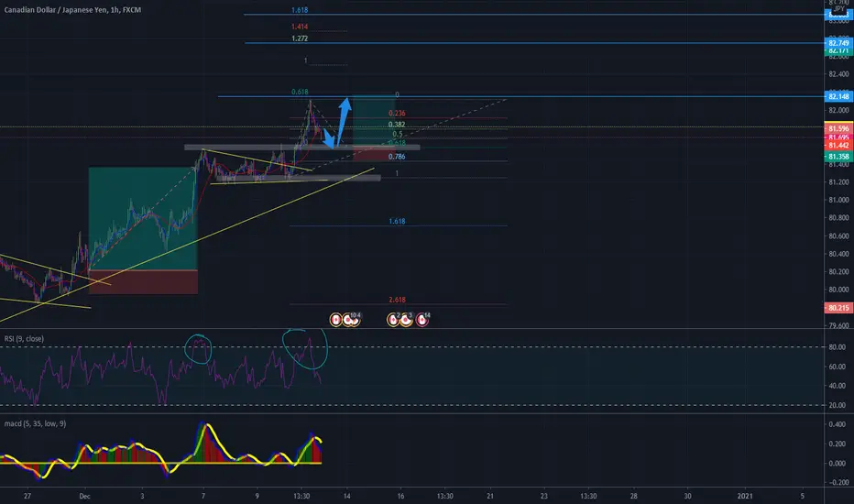The image size is (854, 504).
Task: Click the 21 date on the time axis
Action: click(x=490, y=497)
